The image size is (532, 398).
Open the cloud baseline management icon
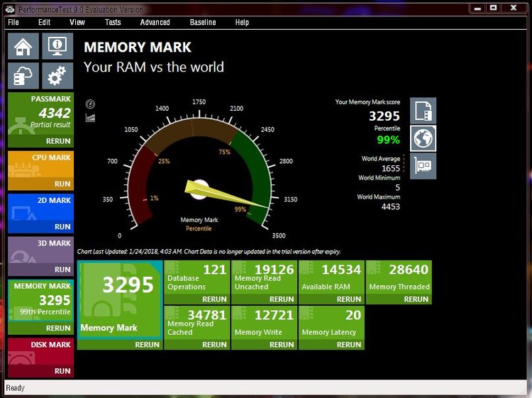(23, 76)
